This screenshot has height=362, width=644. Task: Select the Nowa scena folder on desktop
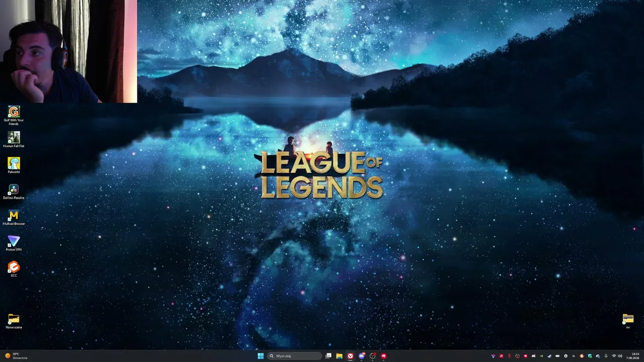pyautogui.click(x=14, y=321)
